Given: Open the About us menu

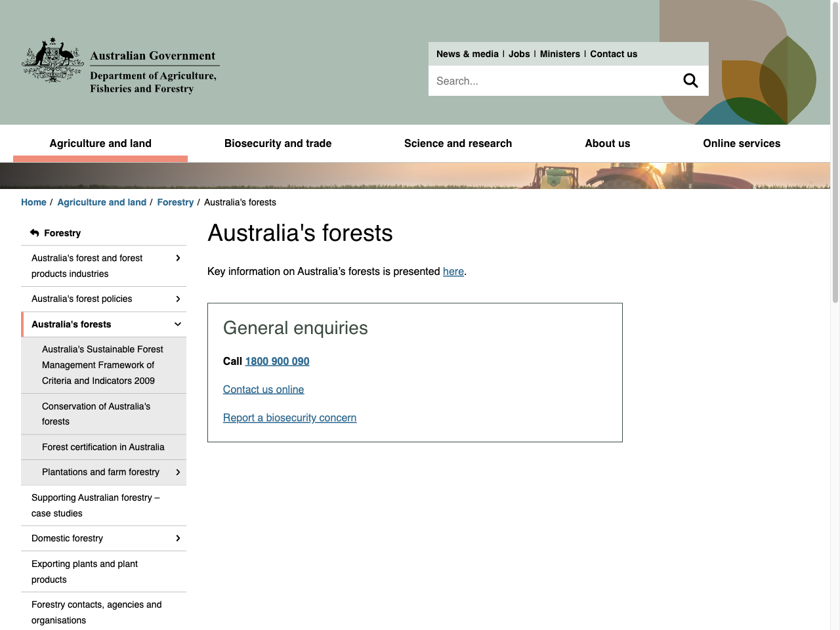Looking at the screenshot, I should (608, 143).
